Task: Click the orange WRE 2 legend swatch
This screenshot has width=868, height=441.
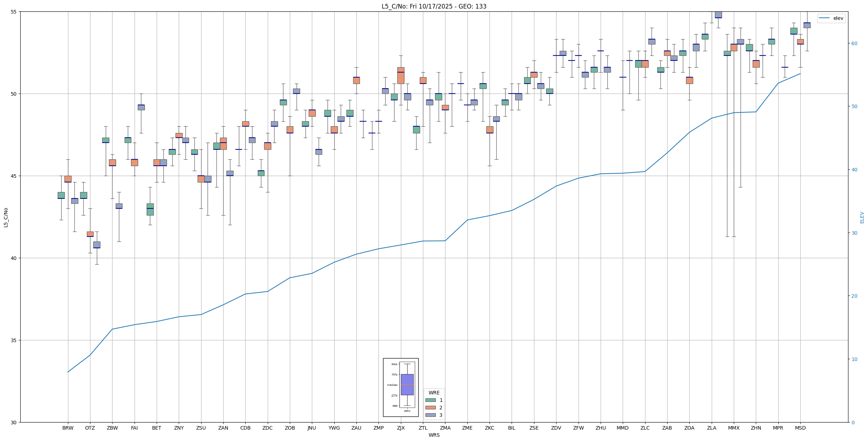Action: click(x=430, y=408)
